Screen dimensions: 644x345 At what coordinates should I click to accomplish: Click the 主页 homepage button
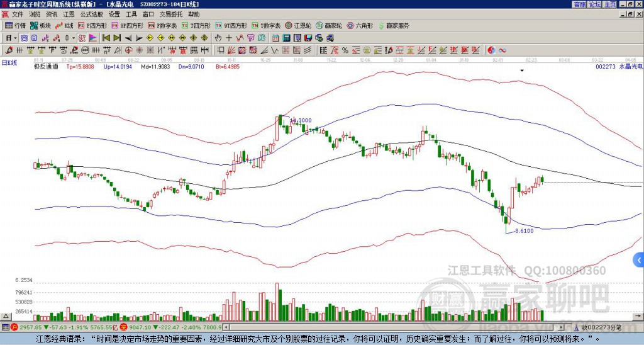tap(610, 4)
